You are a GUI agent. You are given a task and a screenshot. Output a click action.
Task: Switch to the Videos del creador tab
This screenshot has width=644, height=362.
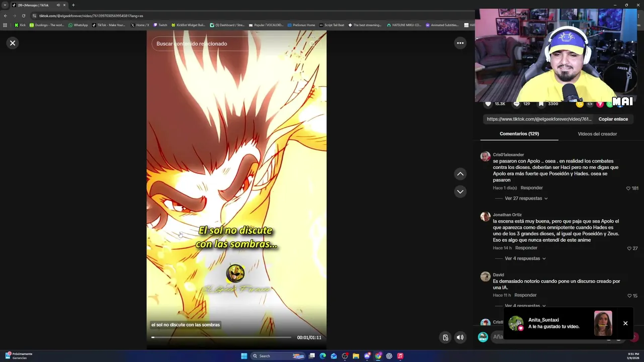(597, 134)
